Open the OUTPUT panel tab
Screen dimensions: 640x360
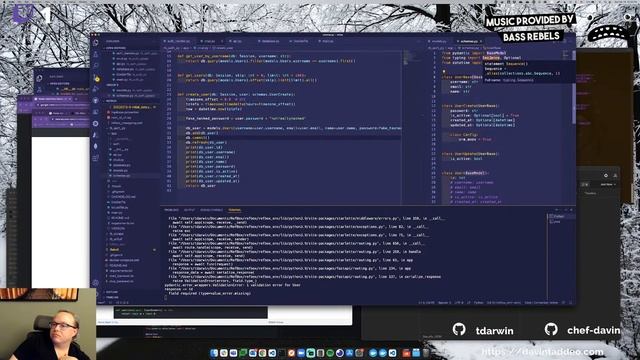click(189, 210)
